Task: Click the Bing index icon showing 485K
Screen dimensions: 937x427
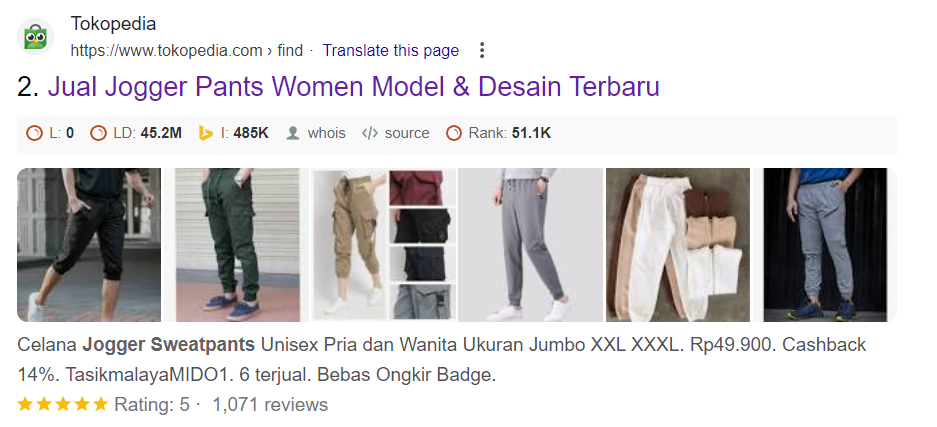Action: click(x=206, y=133)
